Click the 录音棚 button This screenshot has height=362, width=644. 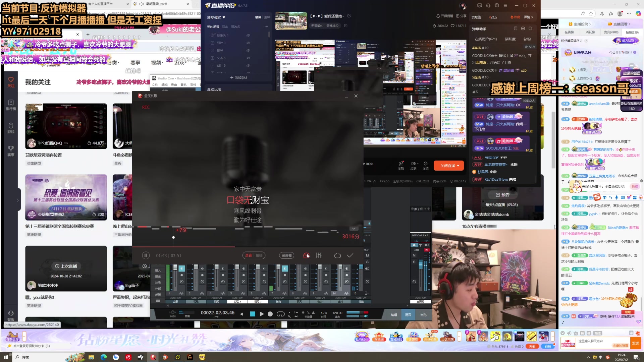pyautogui.click(x=286, y=255)
